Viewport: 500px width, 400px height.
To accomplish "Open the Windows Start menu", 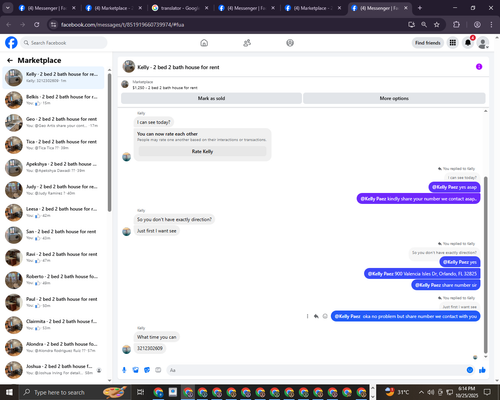I will pos(9,392).
